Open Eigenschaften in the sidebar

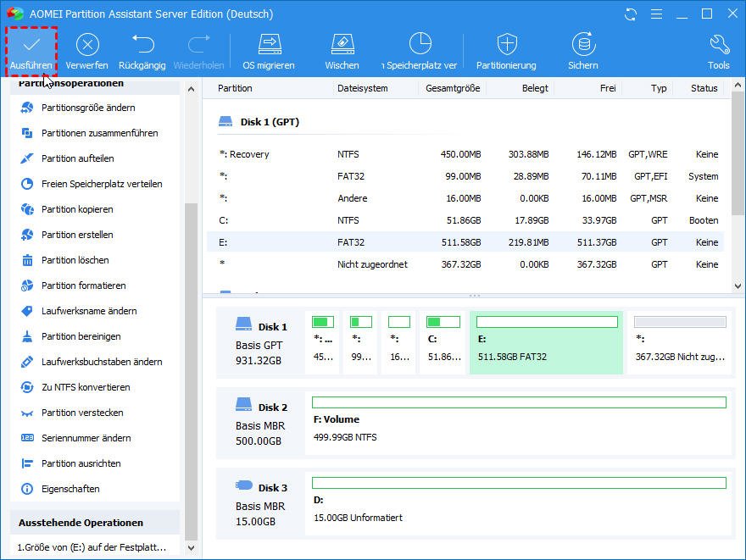click(x=70, y=489)
